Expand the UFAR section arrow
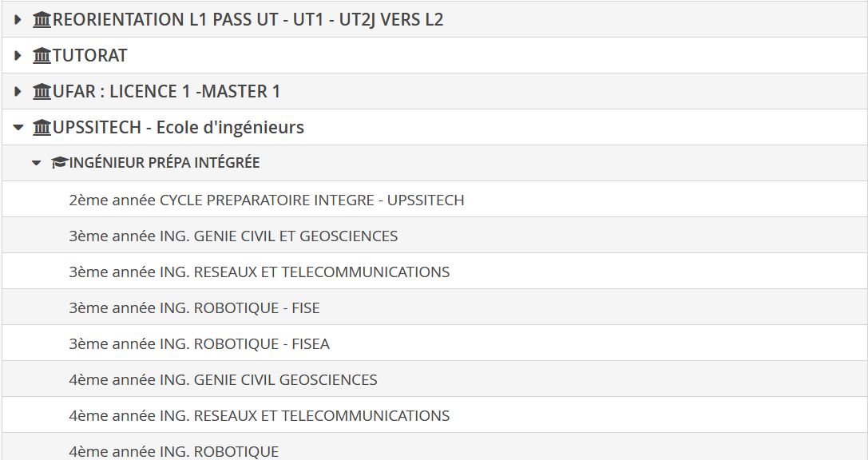Viewport: 868px width, 460px height. point(18,92)
